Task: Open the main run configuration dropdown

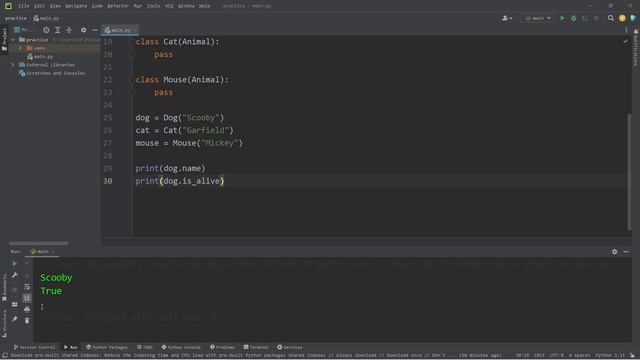Action: (538, 18)
